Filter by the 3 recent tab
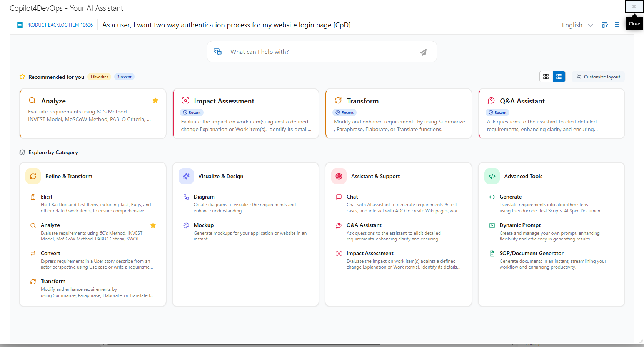644x347 pixels. pyautogui.click(x=124, y=77)
